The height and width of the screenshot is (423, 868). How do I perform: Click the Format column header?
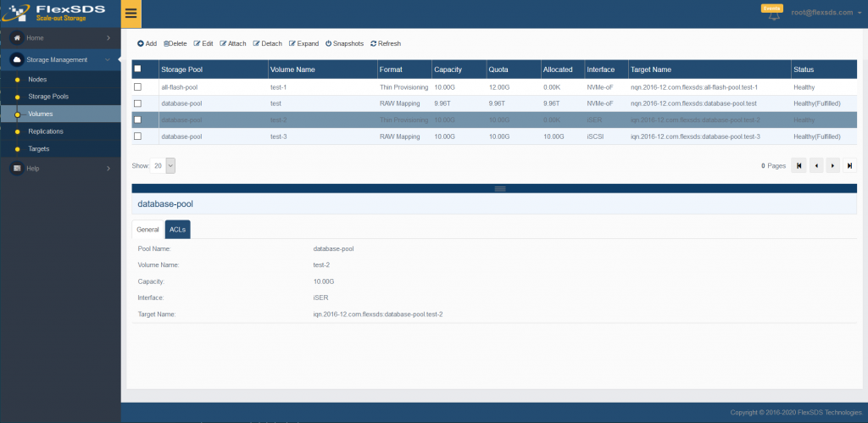[x=404, y=70]
